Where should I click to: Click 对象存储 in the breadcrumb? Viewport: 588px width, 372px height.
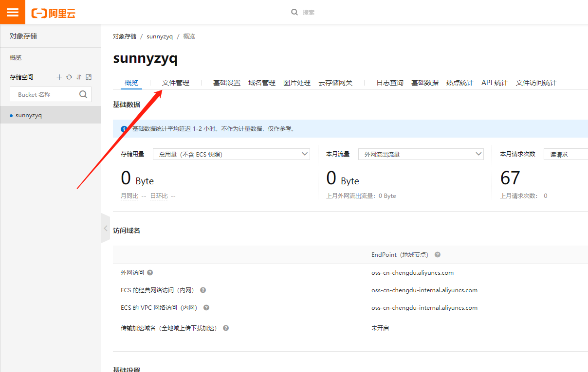pos(125,36)
